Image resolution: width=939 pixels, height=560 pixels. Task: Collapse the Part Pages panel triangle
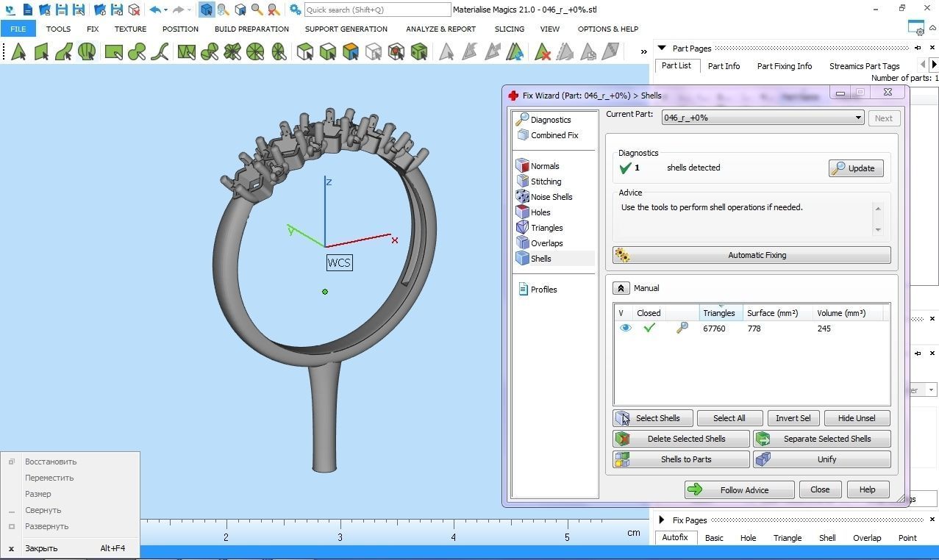coord(662,49)
